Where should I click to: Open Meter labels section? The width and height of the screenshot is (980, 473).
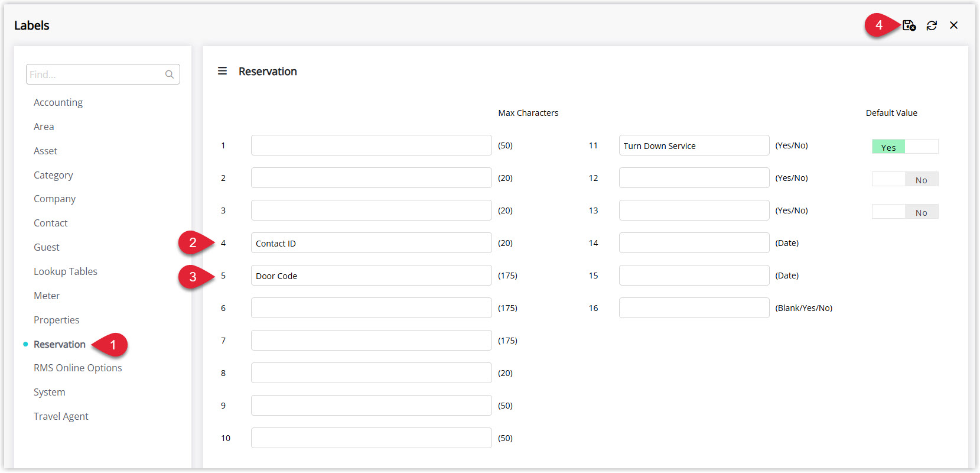47,296
